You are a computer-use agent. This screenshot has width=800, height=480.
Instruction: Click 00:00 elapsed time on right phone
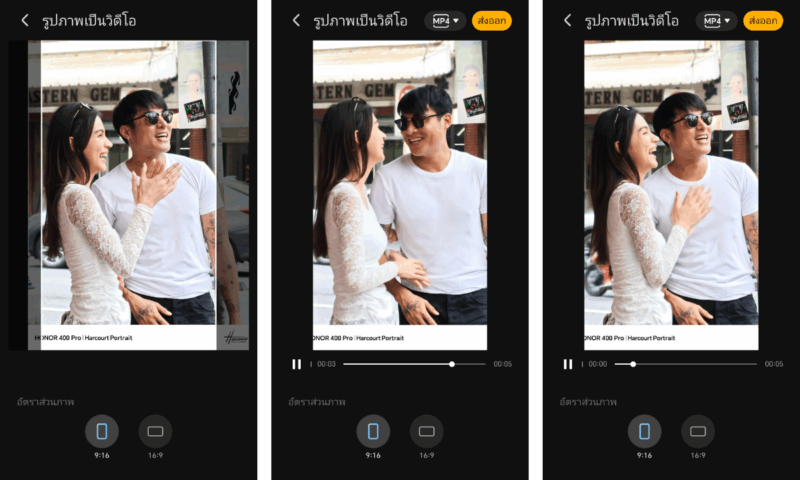click(598, 364)
